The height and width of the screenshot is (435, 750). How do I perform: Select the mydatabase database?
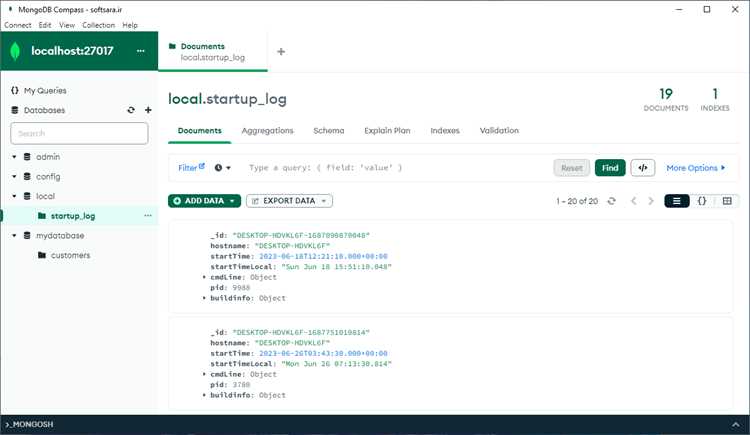tap(60, 235)
